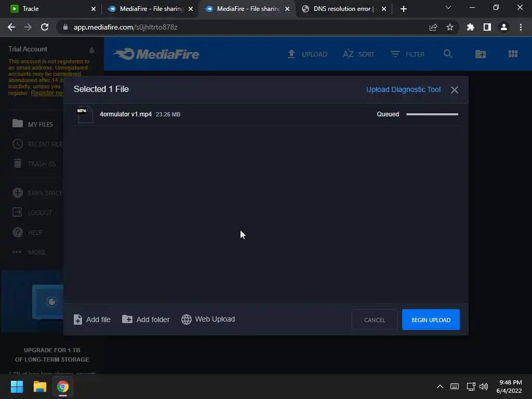Click the Add file icon
Image resolution: width=532 pixels, height=399 pixels.
click(x=78, y=320)
